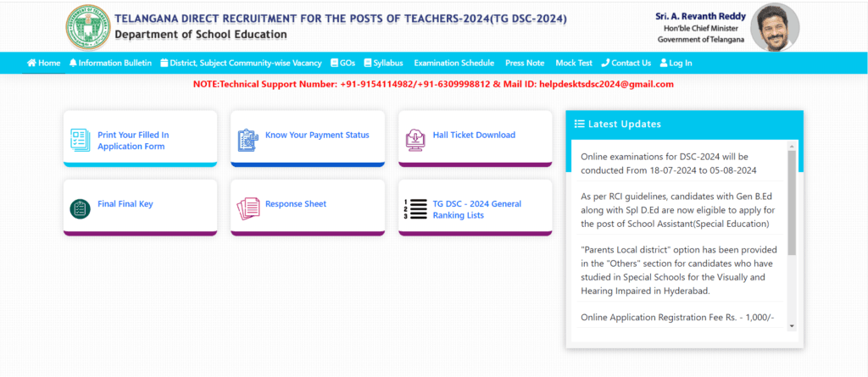Click the Response Sheet papers icon

pos(248,208)
